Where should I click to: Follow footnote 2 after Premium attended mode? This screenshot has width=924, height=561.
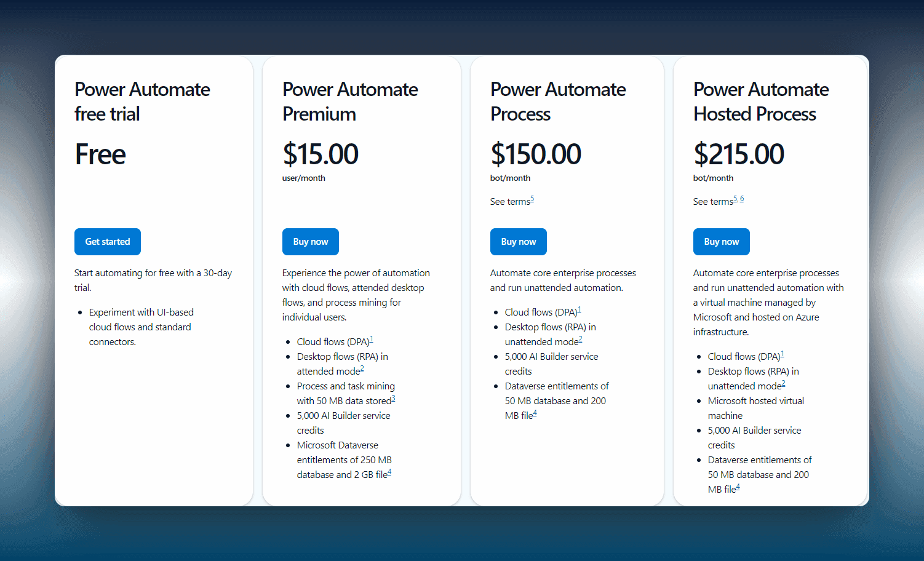[x=362, y=369]
